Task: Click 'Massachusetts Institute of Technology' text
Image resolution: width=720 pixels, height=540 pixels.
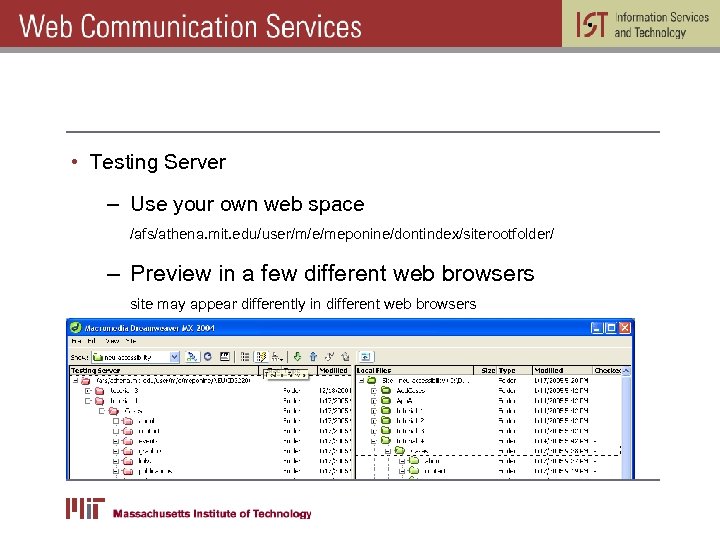Action: [212, 514]
